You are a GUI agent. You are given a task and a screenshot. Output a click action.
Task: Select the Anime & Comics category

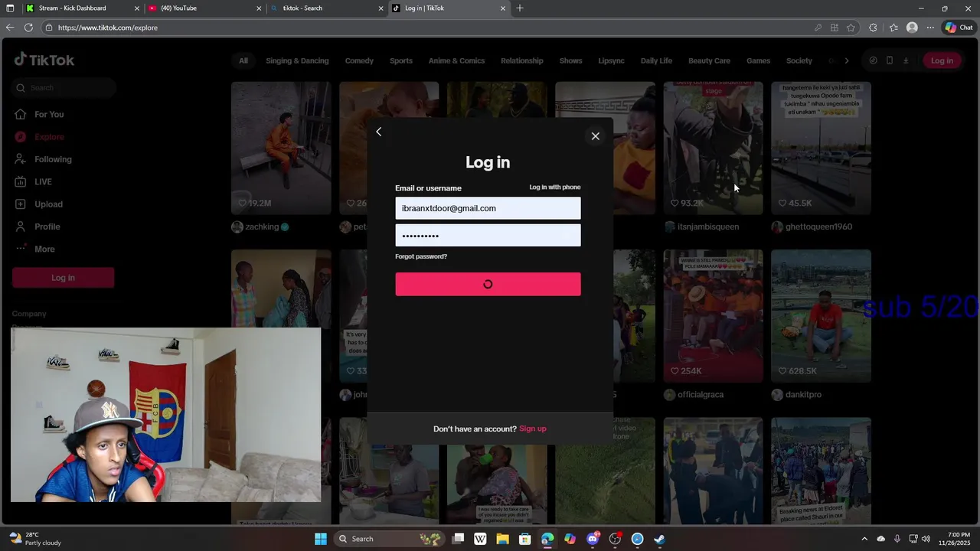click(x=456, y=60)
